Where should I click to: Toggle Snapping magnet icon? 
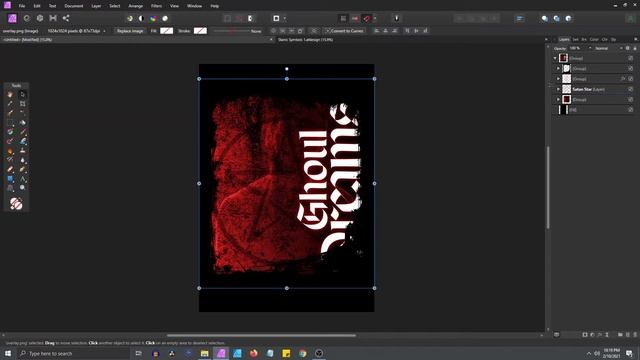pyautogui.click(x=367, y=18)
